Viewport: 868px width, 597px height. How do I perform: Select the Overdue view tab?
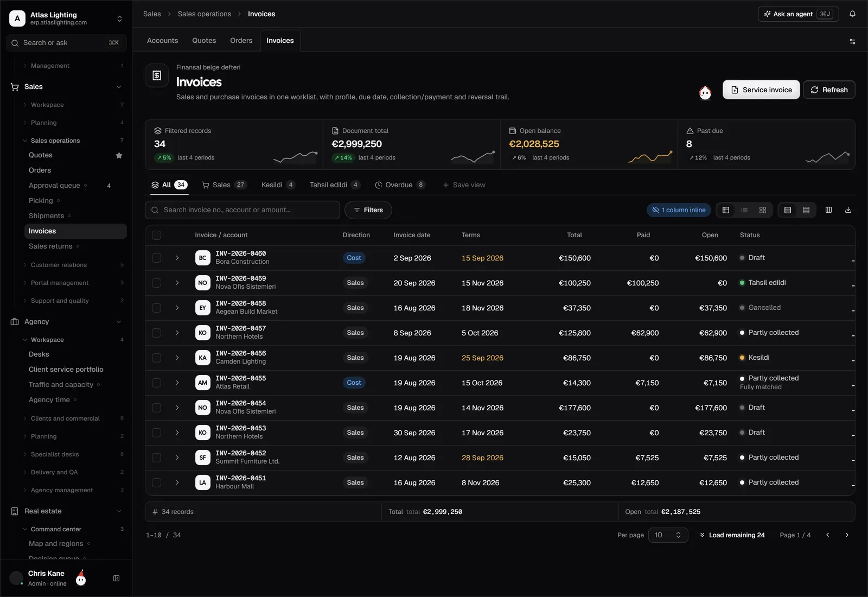click(x=400, y=185)
